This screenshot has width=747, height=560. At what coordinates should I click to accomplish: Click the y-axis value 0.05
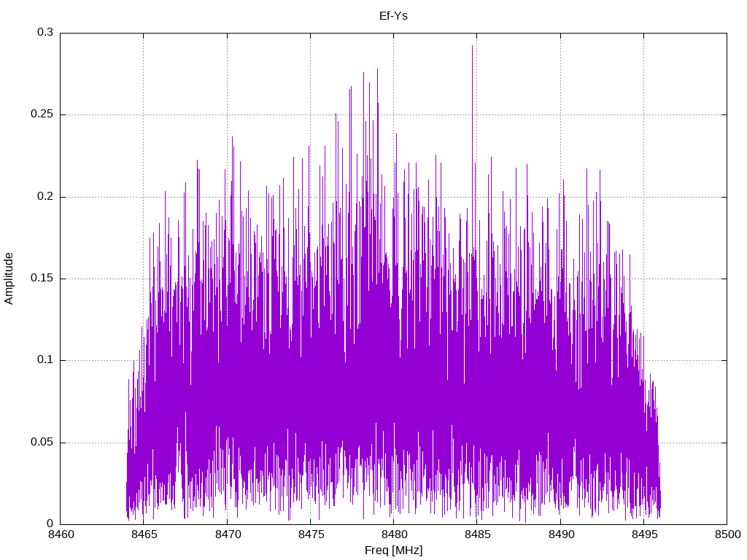click(42, 442)
